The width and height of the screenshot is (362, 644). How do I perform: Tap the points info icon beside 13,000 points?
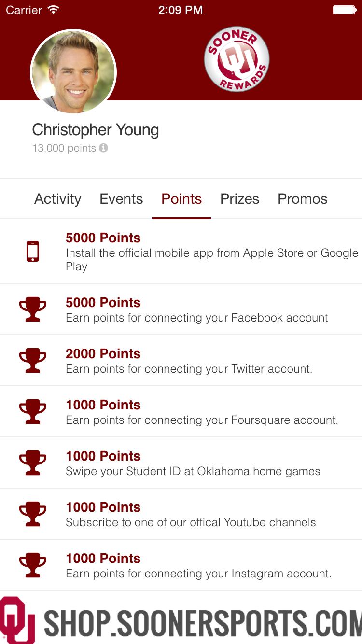[x=103, y=148]
